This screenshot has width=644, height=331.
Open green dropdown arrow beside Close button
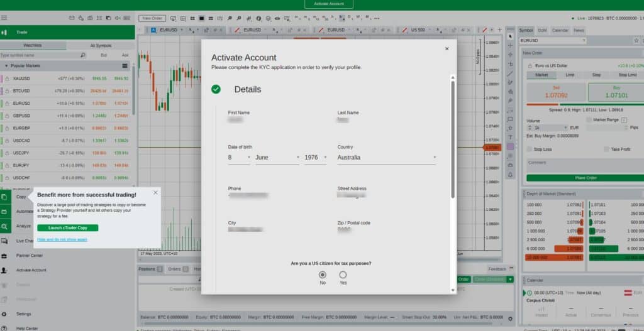[510, 279]
